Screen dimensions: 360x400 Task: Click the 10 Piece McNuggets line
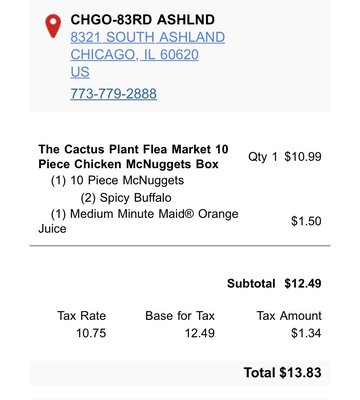(117, 181)
